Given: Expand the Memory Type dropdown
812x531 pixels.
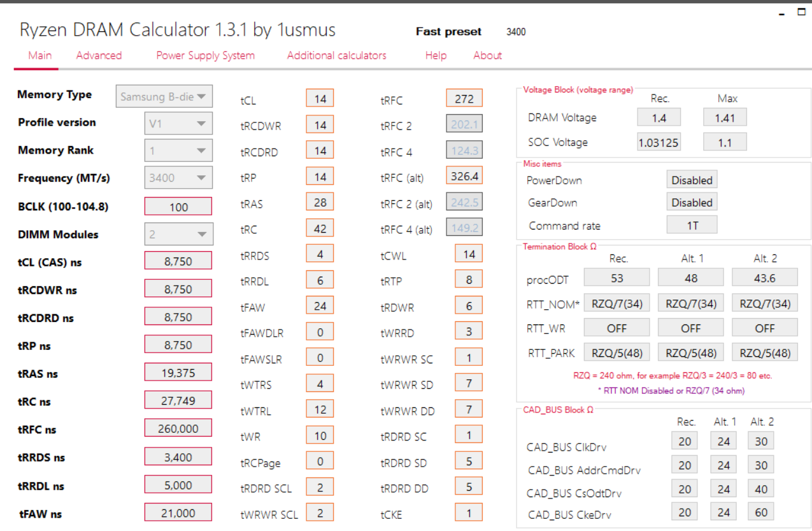Looking at the screenshot, I should point(164,96).
